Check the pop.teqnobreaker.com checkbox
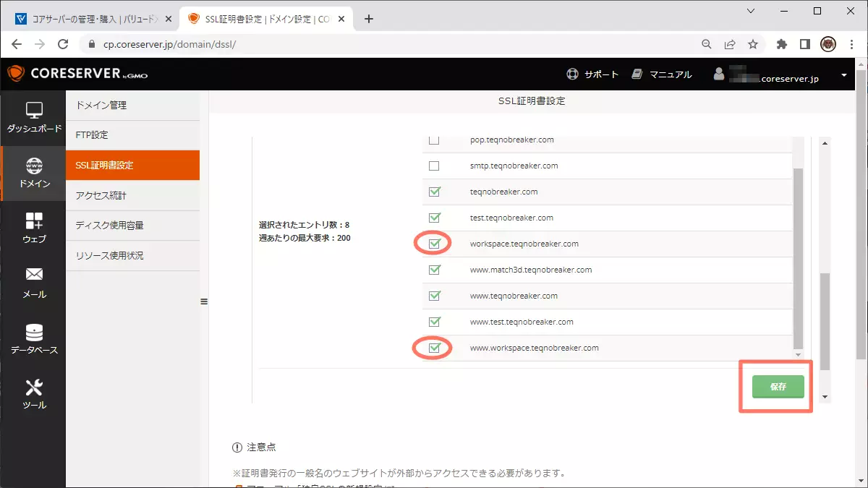This screenshot has width=868, height=488. tap(434, 140)
